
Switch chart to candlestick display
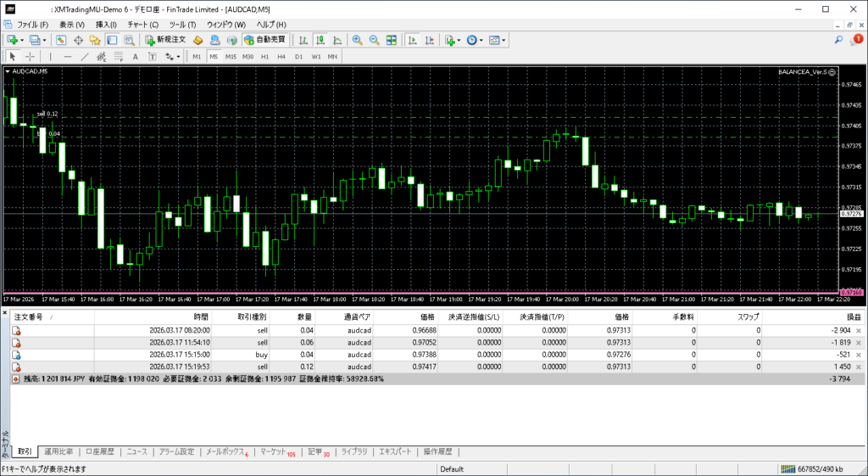point(321,40)
